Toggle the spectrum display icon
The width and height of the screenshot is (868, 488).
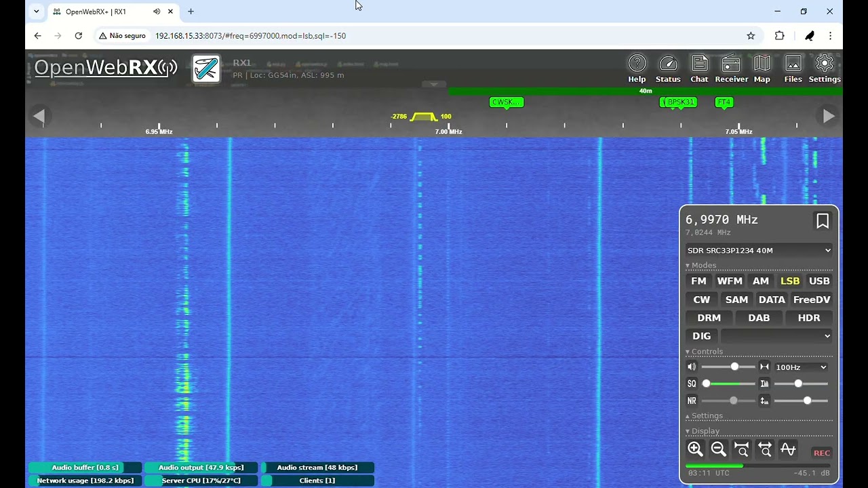(x=788, y=449)
